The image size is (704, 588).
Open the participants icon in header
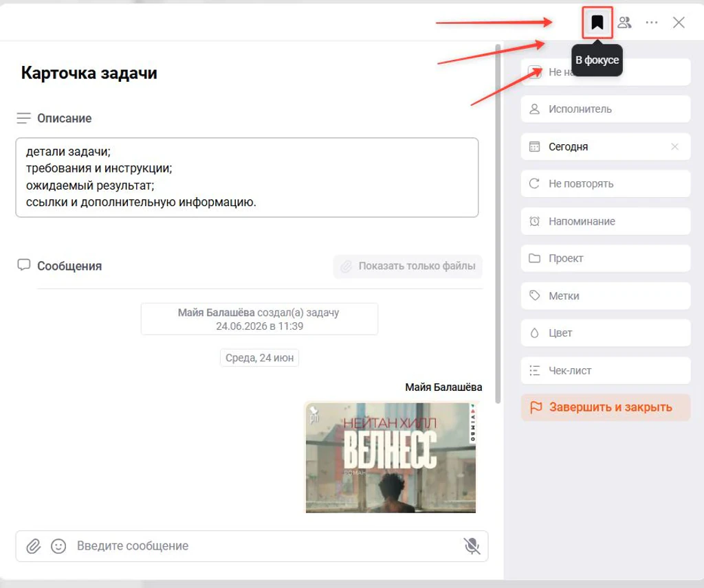624,23
